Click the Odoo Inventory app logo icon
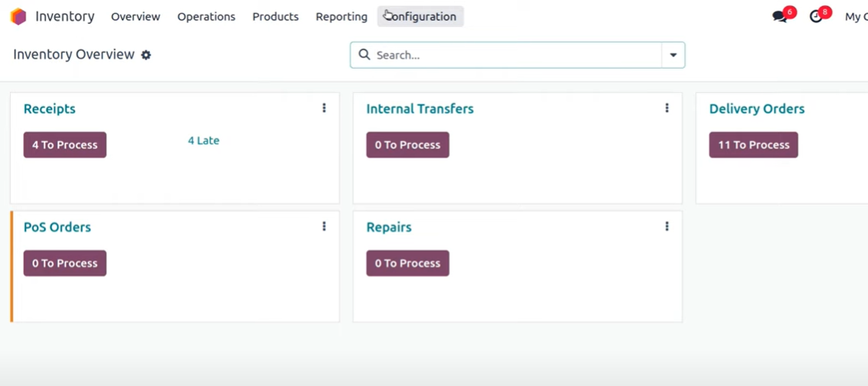 point(19,17)
